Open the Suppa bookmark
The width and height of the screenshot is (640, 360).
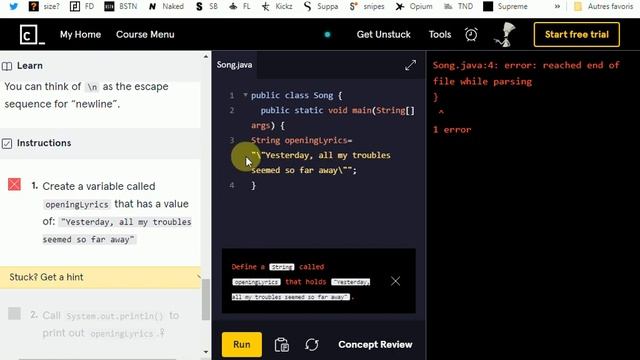tap(321, 7)
